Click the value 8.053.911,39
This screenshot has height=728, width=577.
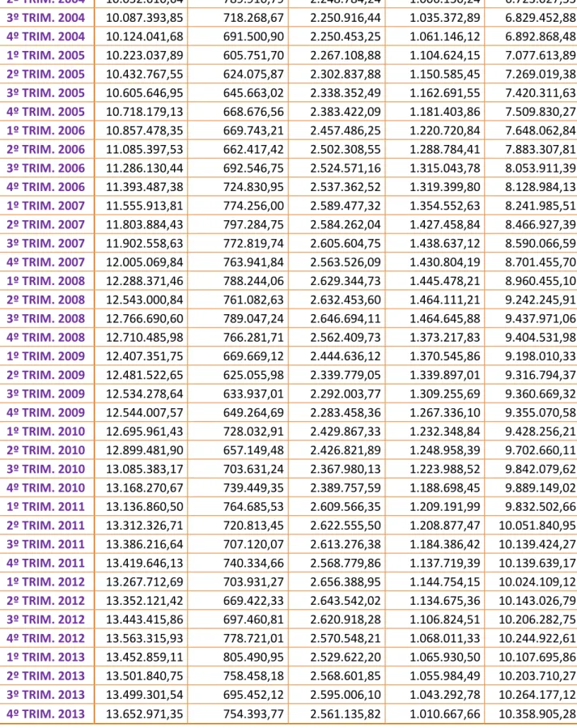(x=541, y=168)
